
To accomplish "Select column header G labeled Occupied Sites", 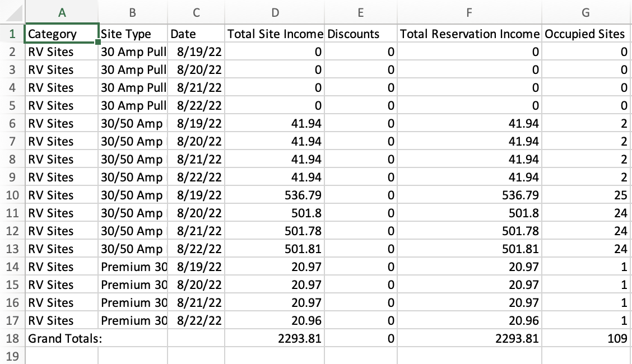I will click(585, 12).
